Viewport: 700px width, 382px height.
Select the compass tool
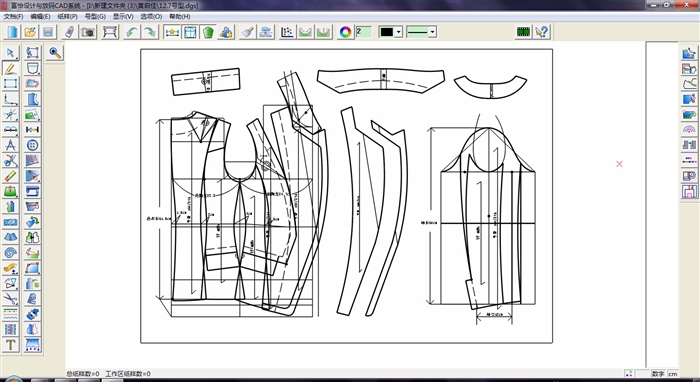11,145
